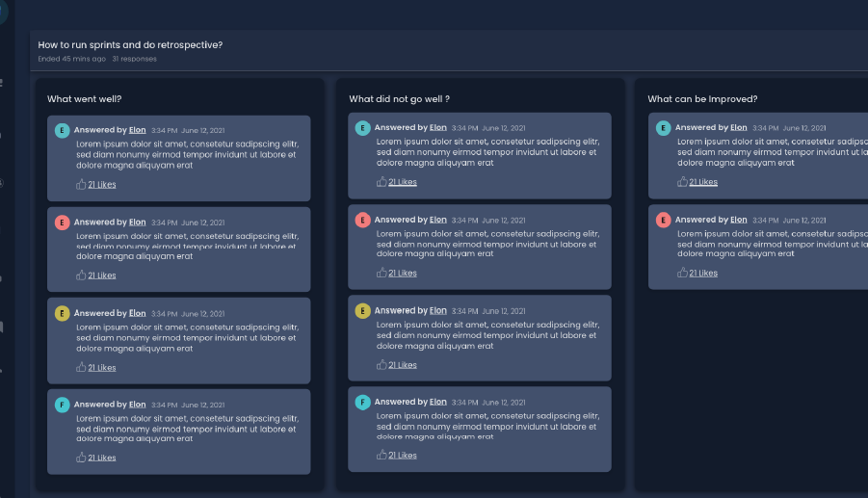
Task: Click red E avatar in 'What went well?' column
Action: pos(63,223)
